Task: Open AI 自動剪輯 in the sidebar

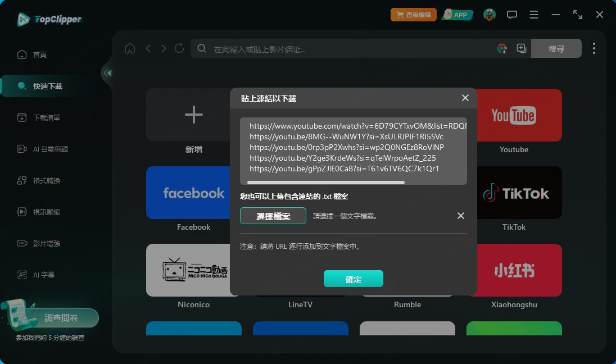Action: [42, 149]
